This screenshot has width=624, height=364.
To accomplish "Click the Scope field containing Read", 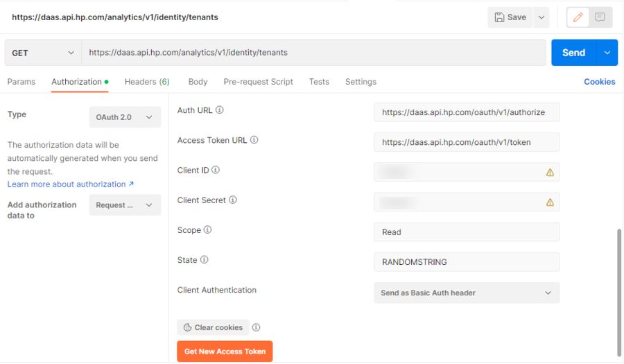I will 467,232.
